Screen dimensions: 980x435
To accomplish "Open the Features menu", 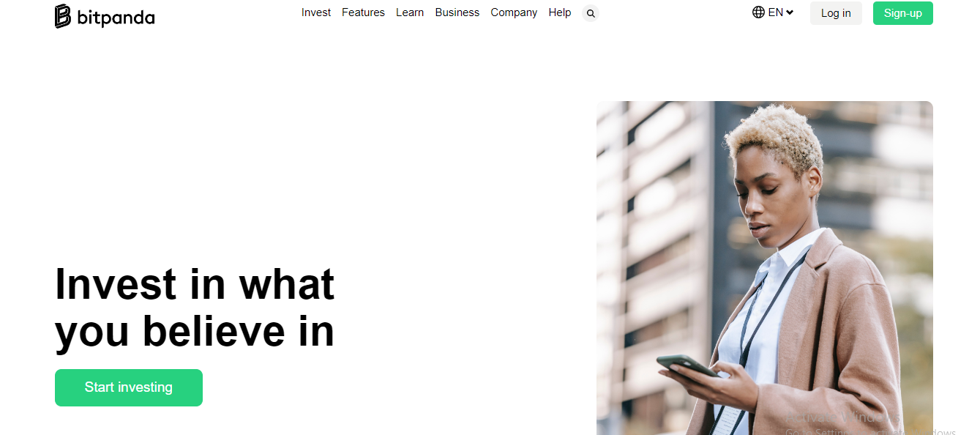I will (x=363, y=12).
